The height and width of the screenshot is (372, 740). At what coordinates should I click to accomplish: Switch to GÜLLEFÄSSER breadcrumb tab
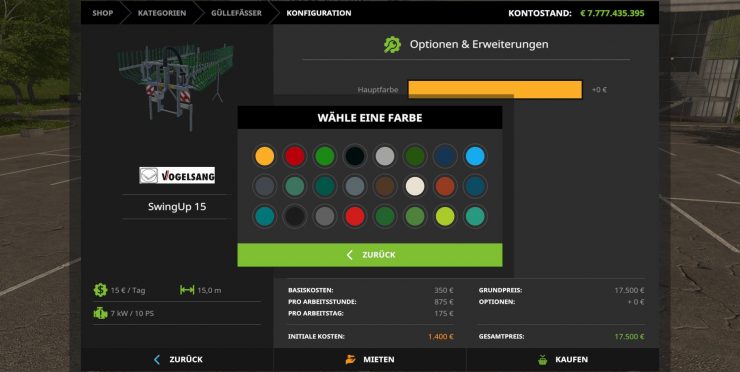click(x=236, y=13)
